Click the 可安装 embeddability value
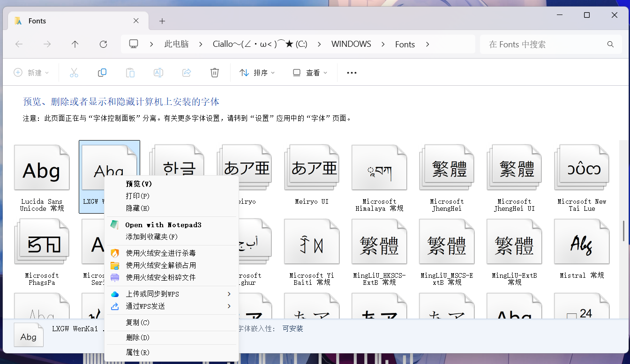This screenshot has width=630, height=364. [x=292, y=329]
